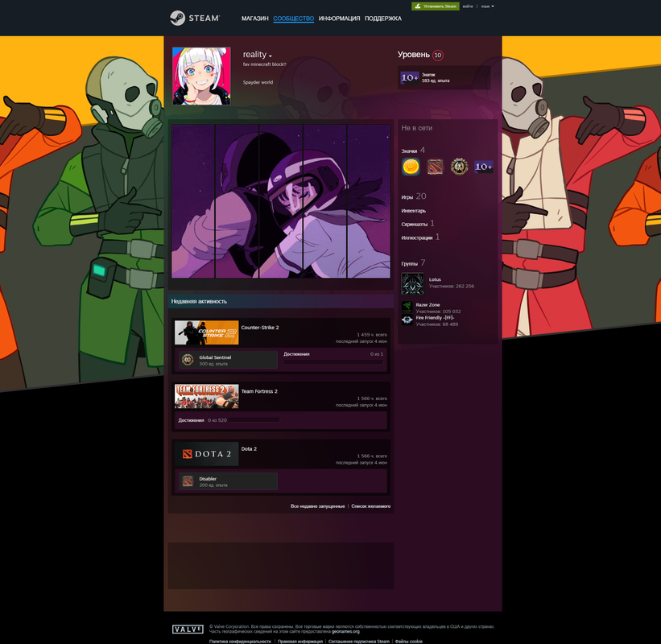Open the Lotus group name link
The image size is (661, 644).
coord(435,279)
